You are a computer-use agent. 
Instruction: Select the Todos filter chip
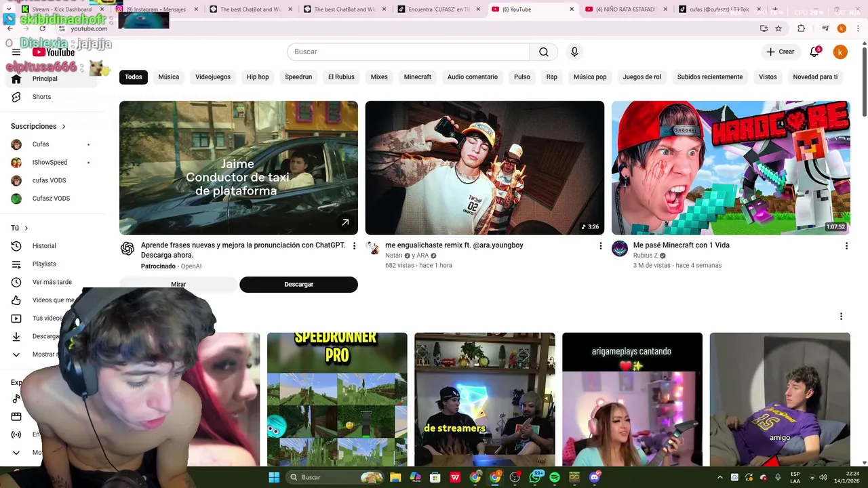134,77
